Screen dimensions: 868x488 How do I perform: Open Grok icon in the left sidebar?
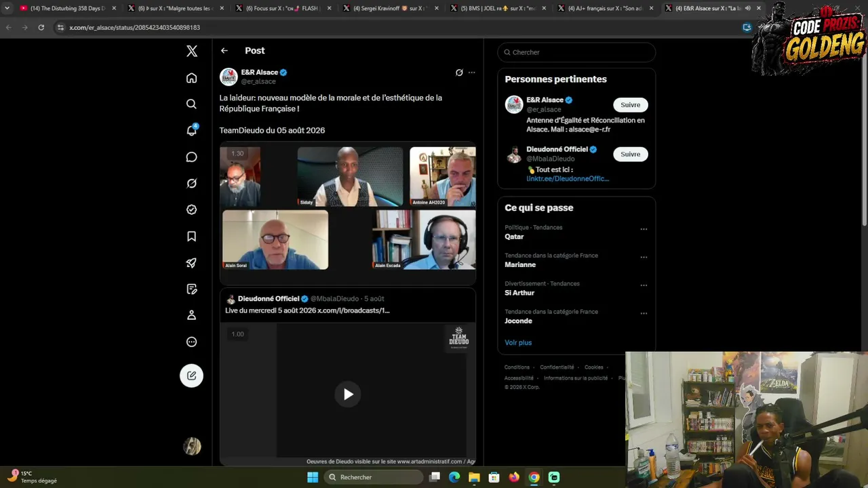pos(192,183)
